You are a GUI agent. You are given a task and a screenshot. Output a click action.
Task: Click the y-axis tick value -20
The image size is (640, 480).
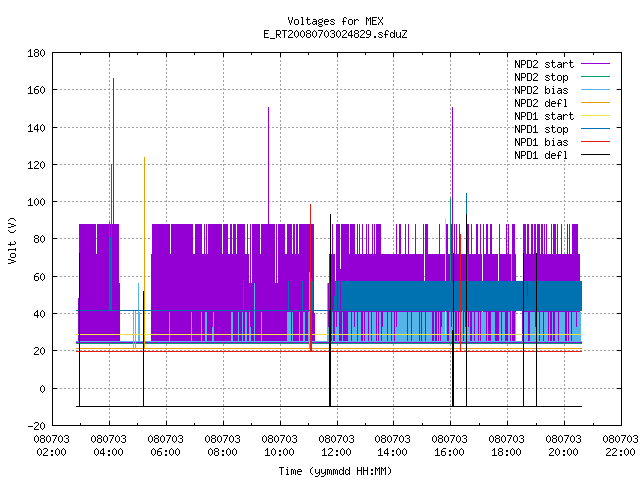click(x=36, y=426)
